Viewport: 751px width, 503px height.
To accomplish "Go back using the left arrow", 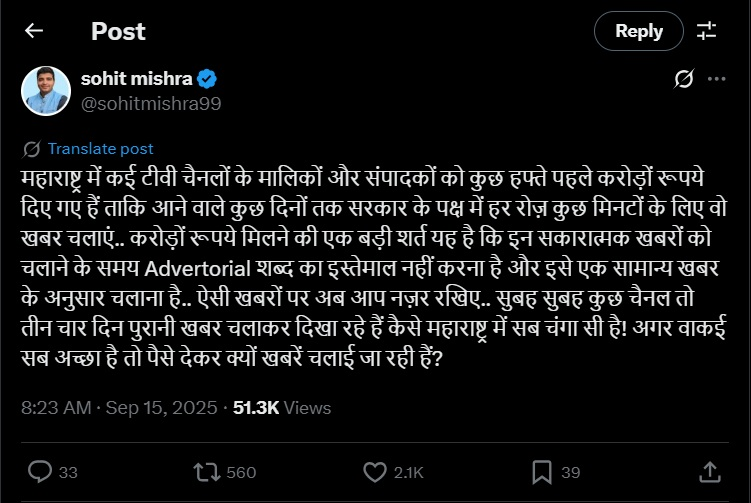I will click(x=34, y=31).
